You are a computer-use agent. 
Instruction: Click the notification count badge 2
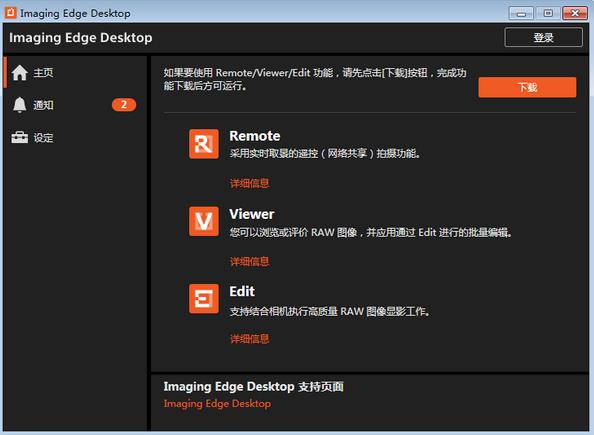[x=124, y=105]
